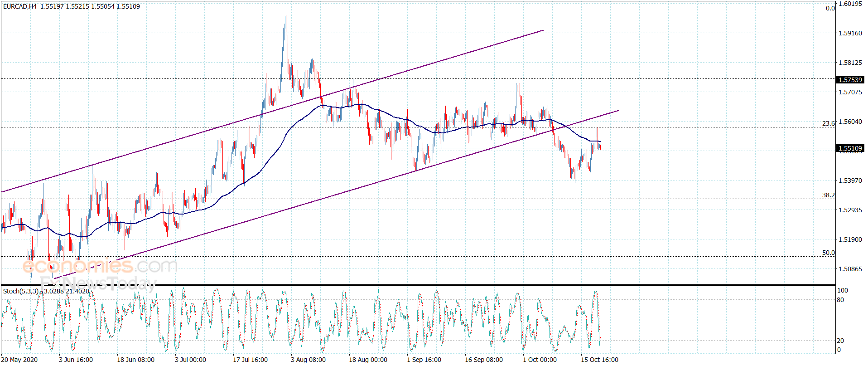Select the 1.57075 price axis label
Image resolution: width=868 pixels, height=366 pixels.
pos(850,92)
